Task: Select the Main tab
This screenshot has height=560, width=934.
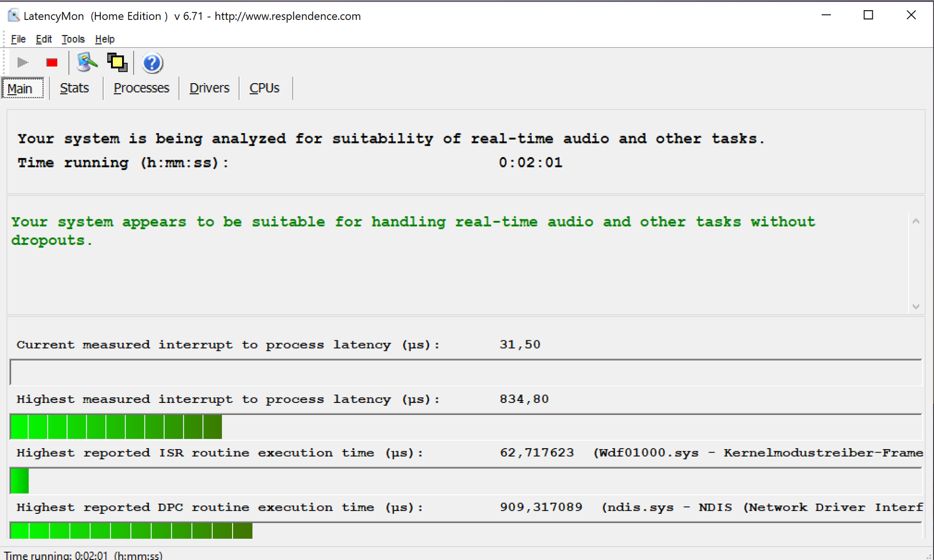Action: (x=20, y=88)
